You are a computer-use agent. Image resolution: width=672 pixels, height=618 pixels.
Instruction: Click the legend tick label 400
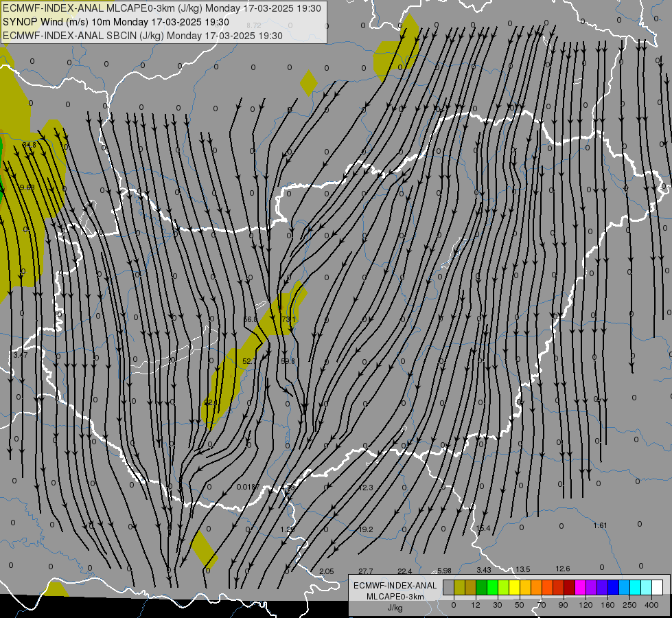651,605
